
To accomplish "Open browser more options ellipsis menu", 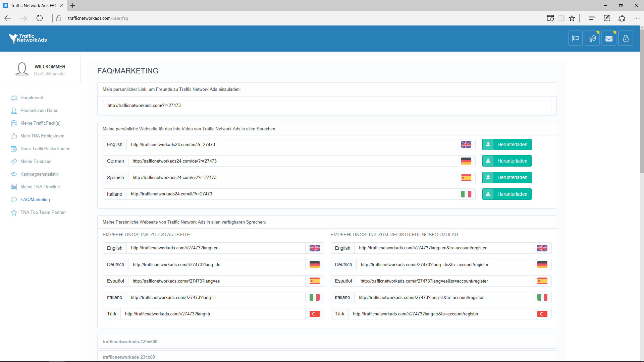I will coord(636,18).
